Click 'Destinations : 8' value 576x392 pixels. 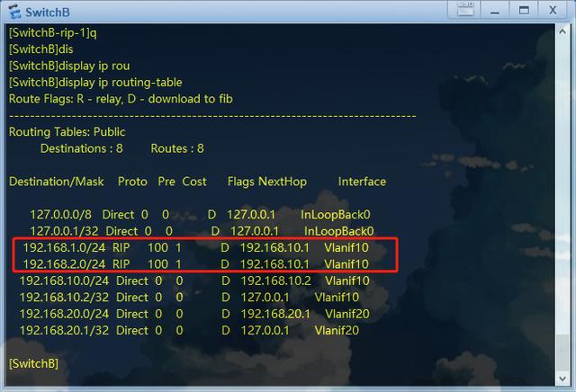click(x=82, y=148)
